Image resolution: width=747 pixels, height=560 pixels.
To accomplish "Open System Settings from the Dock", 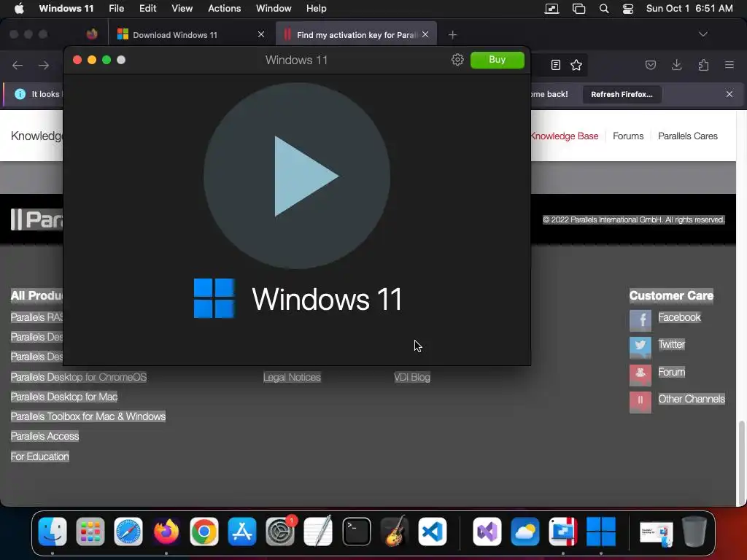I will [x=280, y=532].
